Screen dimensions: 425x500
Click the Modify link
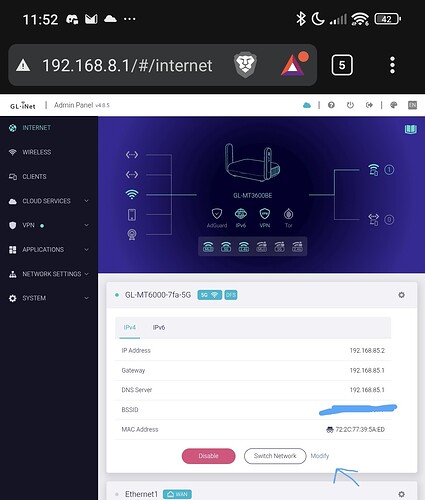pyautogui.click(x=320, y=456)
